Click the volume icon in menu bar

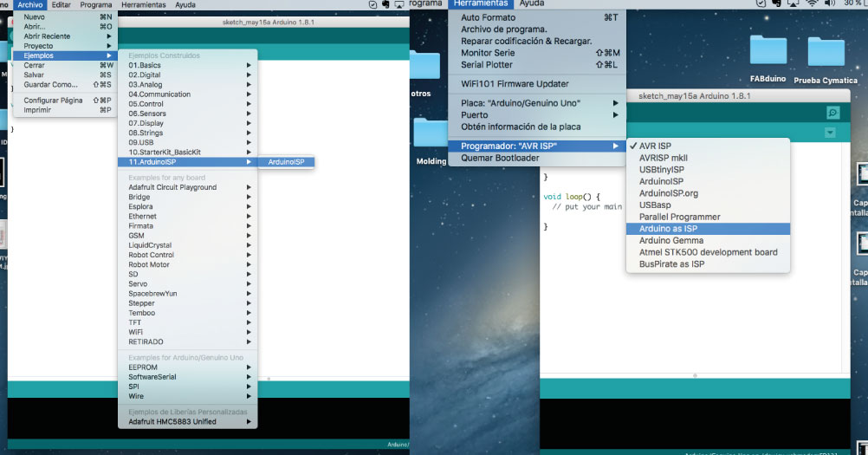[830, 3]
